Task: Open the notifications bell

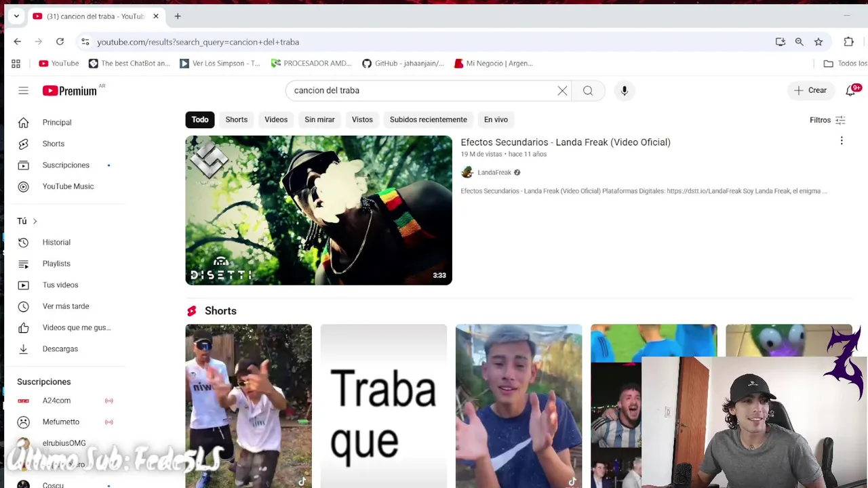Action: click(x=851, y=90)
